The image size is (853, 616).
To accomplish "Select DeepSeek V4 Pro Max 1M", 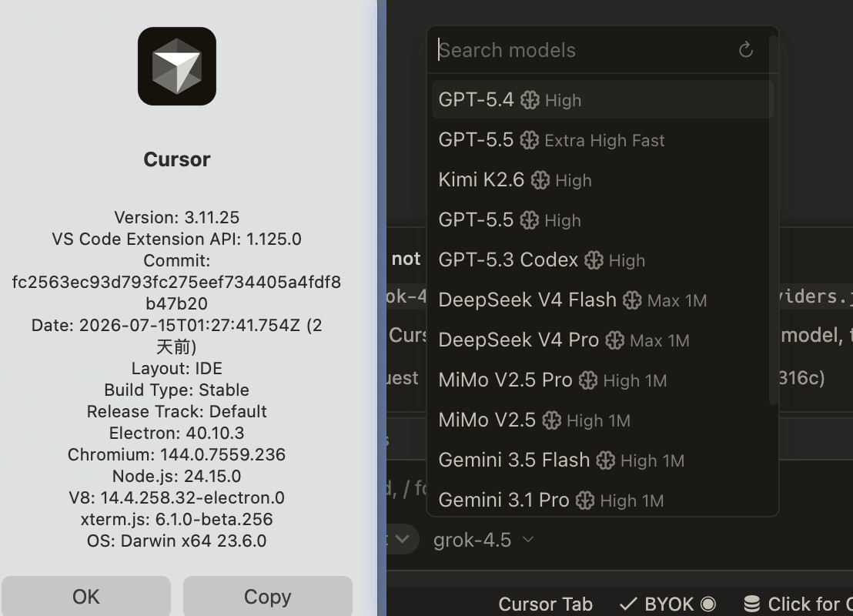I will (x=602, y=340).
